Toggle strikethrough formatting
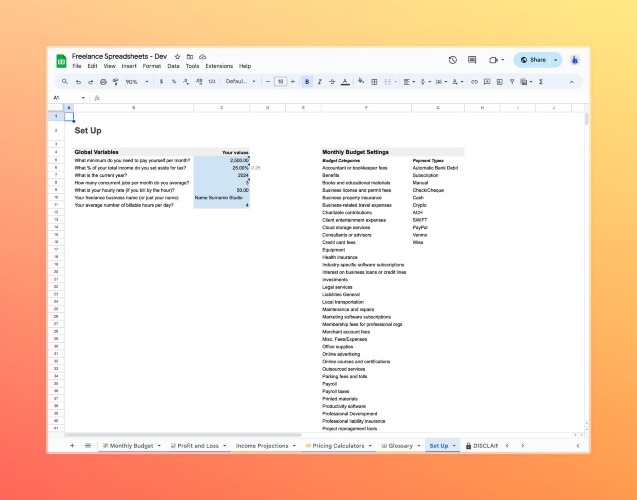Screen dimensions: 637x500 point(332,82)
